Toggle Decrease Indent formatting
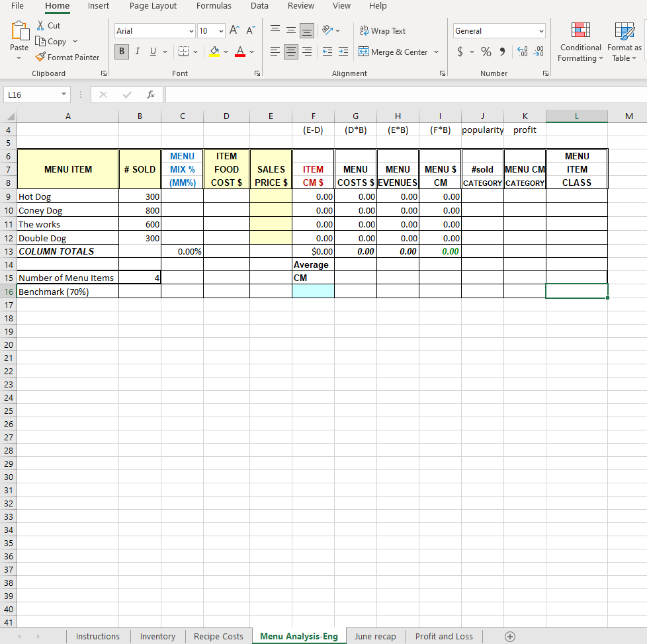This screenshot has width=647, height=644. coord(326,52)
